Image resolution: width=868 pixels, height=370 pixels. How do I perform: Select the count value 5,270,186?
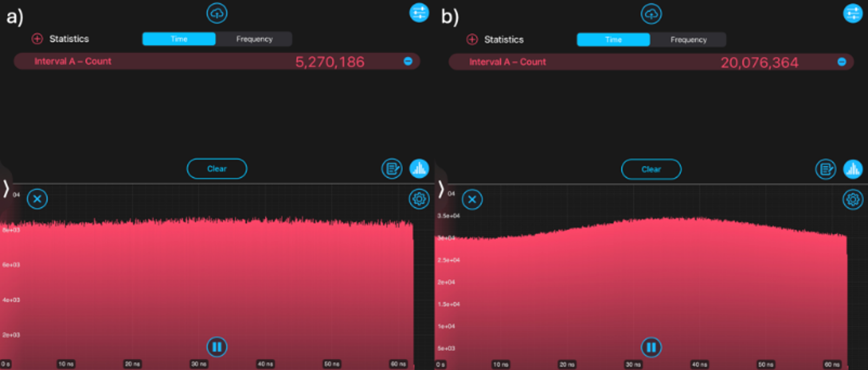click(x=330, y=62)
